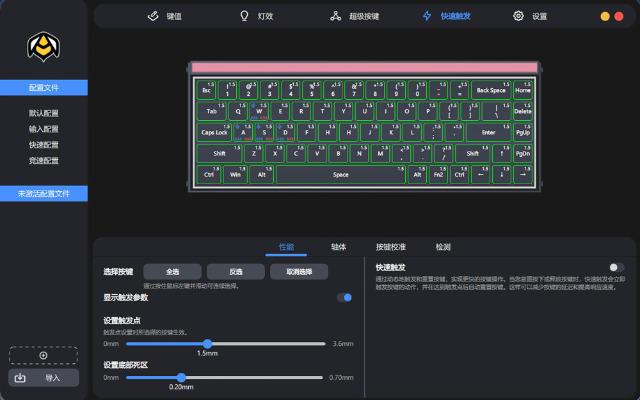
Task: Adjust the 设置底部死区 slider at 0.20mm
Action: [x=181, y=378]
